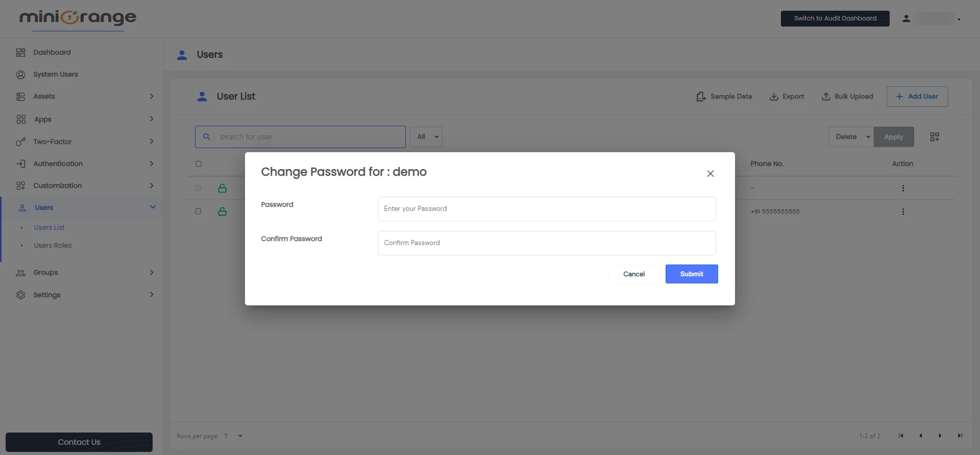Click the Customization icon
This screenshot has width=980, height=455.
(20, 186)
